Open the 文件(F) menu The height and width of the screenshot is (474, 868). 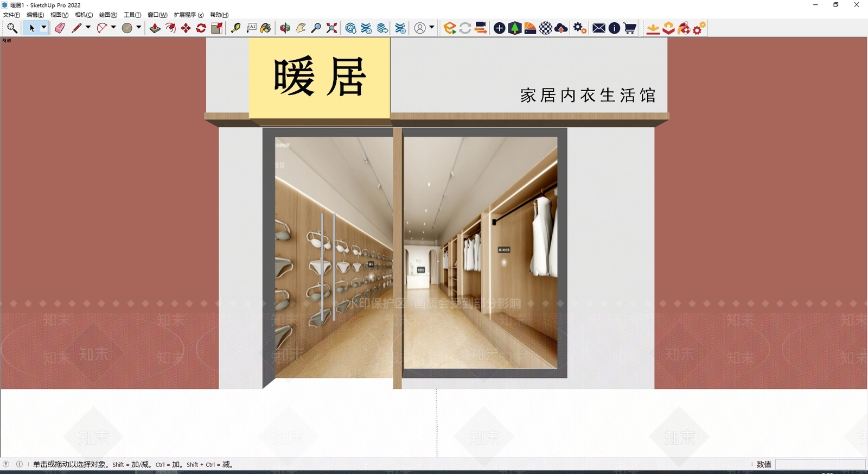pos(11,15)
